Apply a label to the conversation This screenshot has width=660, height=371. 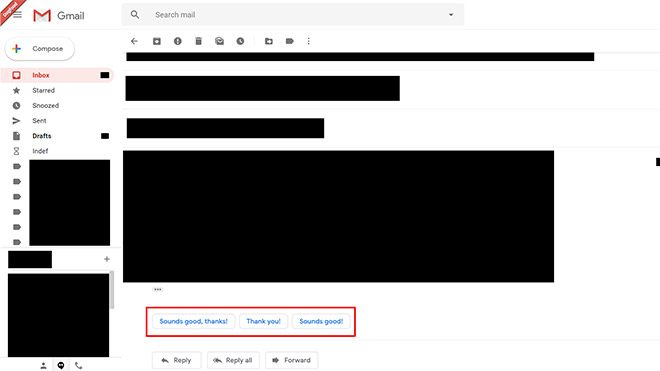tap(290, 41)
